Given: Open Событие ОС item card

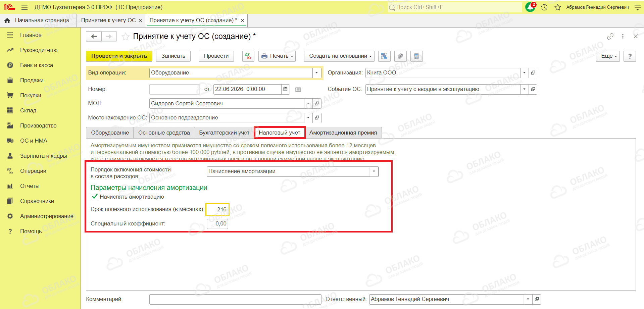Looking at the screenshot, I should (x=533, y=89).
